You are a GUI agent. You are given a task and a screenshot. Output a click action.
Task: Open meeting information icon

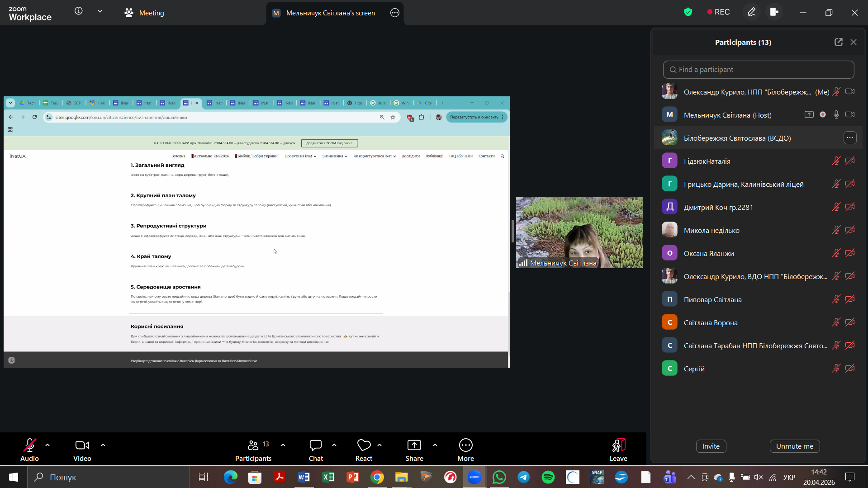(79, 11)
